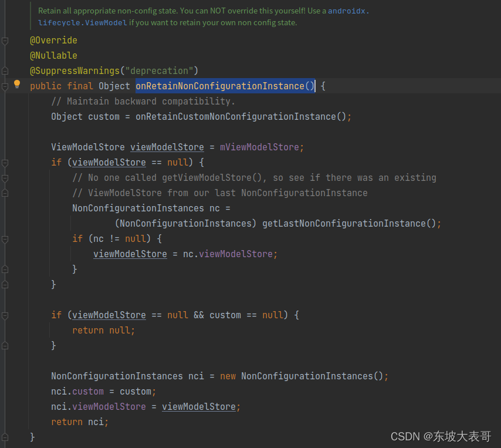Click the (NonConfigurationInstances) cast expression
This screenshot has height=448, width=501.
(185, 223)
